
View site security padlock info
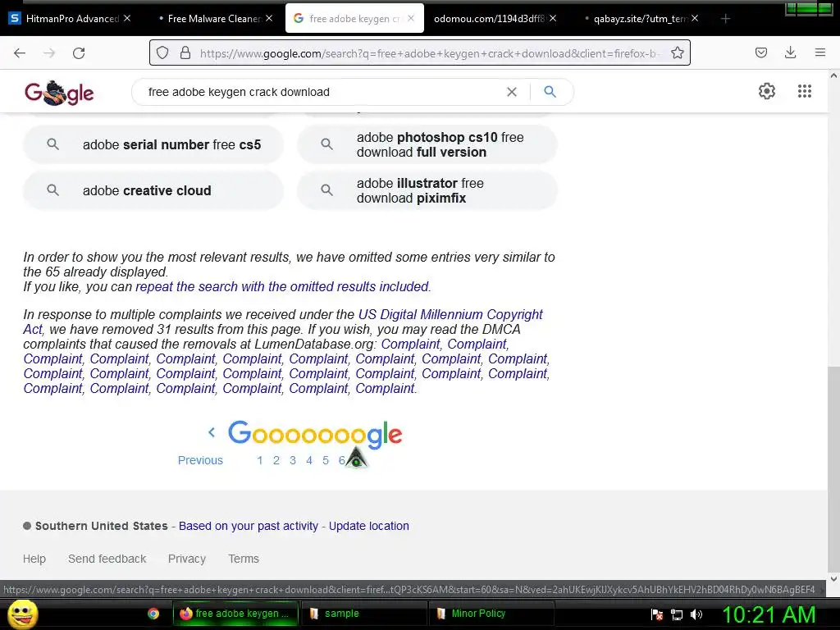(x=185, y=52)
